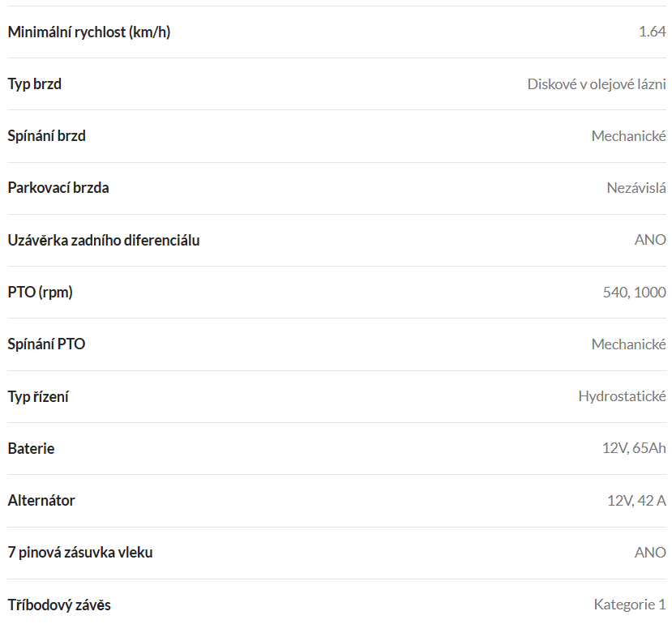Click the Hydrostatické steering value
672x624 pixels.
623,396
